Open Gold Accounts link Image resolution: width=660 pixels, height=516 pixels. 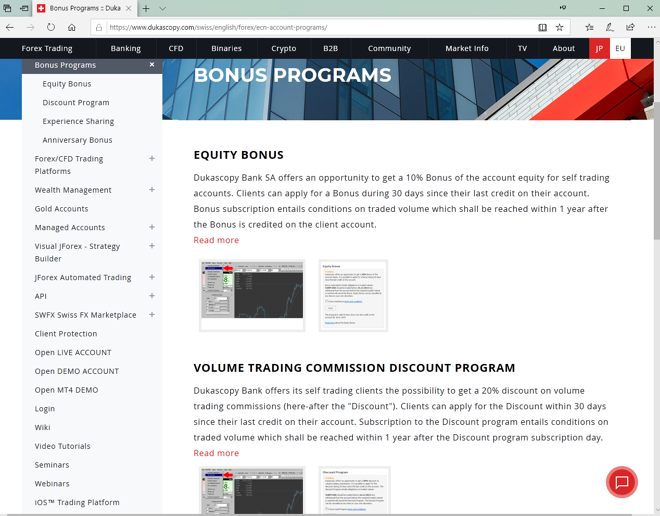(x=61, y=209)
